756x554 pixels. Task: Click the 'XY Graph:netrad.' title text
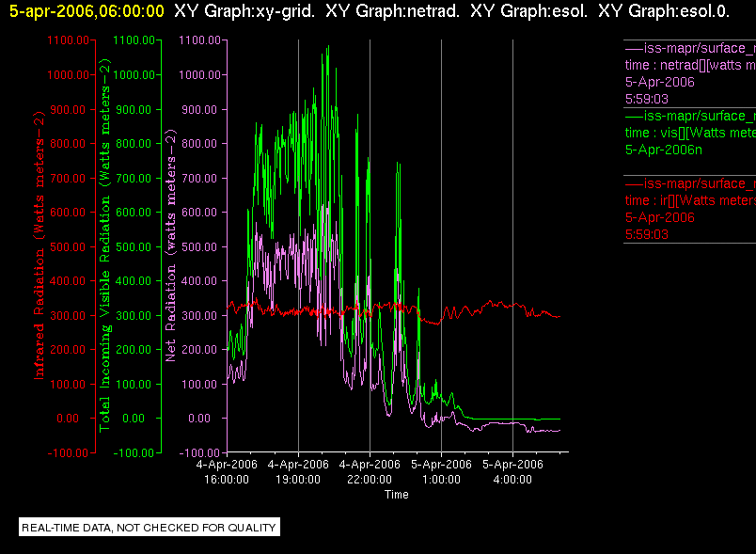(392, 10)
